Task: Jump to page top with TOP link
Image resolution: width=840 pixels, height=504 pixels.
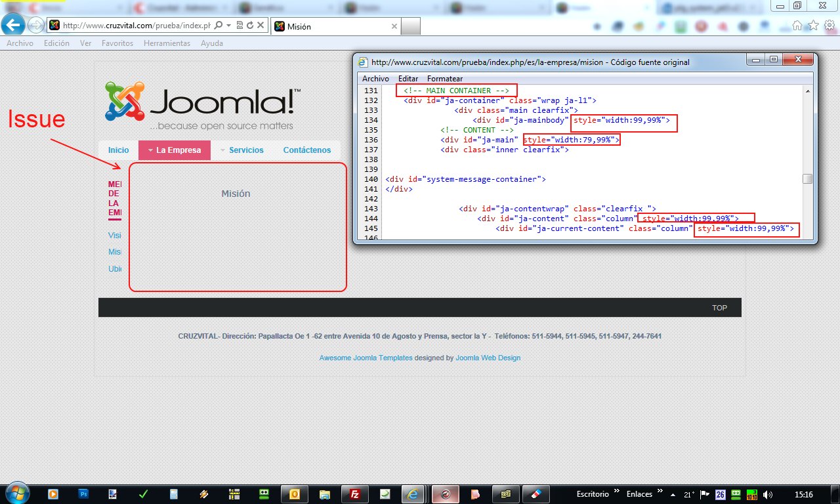Action: coord(720,308)
